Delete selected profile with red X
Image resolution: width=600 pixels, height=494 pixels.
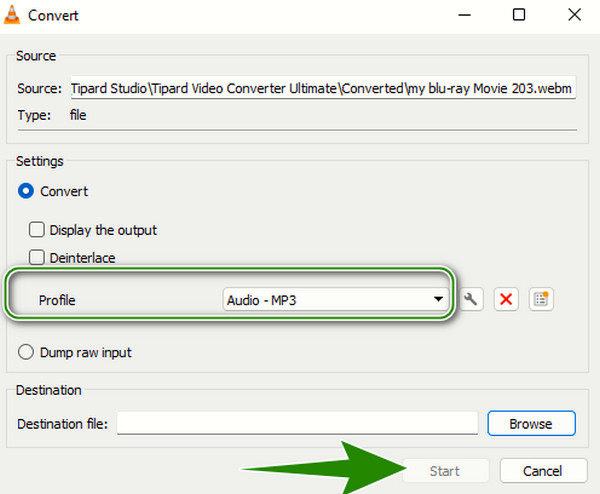click(506, 299)
